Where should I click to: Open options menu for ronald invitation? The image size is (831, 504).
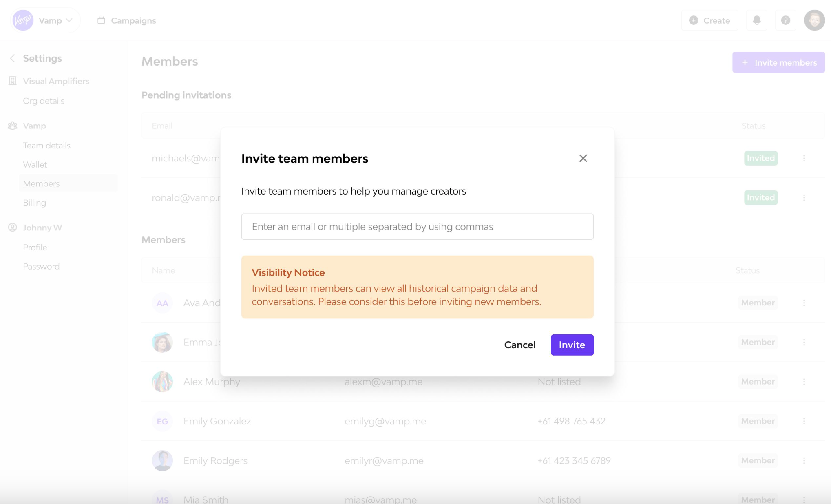coord(804,198)
